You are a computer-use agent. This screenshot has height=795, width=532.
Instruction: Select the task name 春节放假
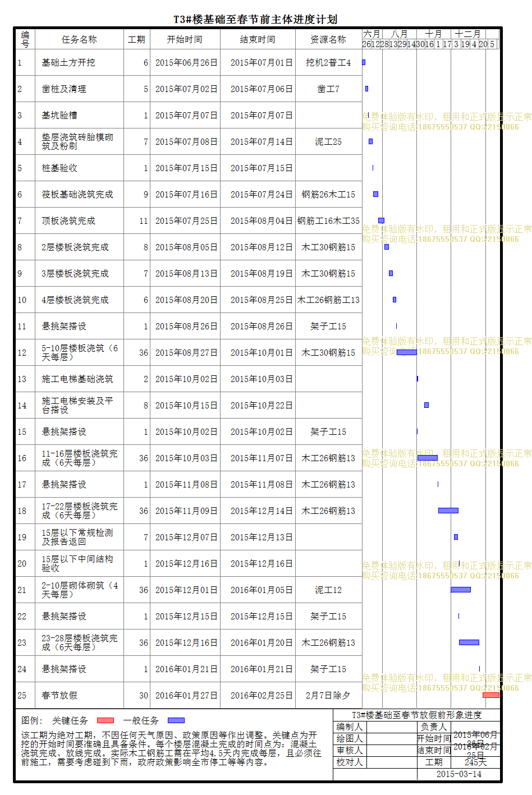[x=59, y=696]
